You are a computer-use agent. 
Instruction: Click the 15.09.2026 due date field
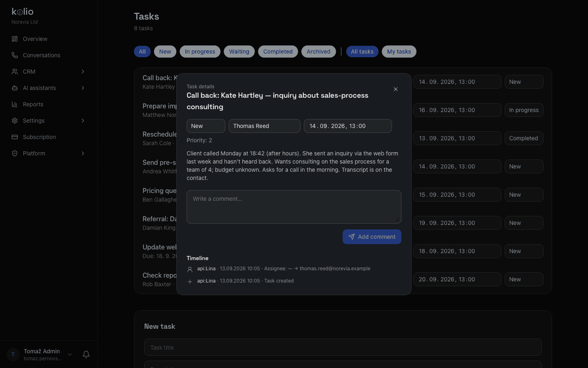(457, 195)
